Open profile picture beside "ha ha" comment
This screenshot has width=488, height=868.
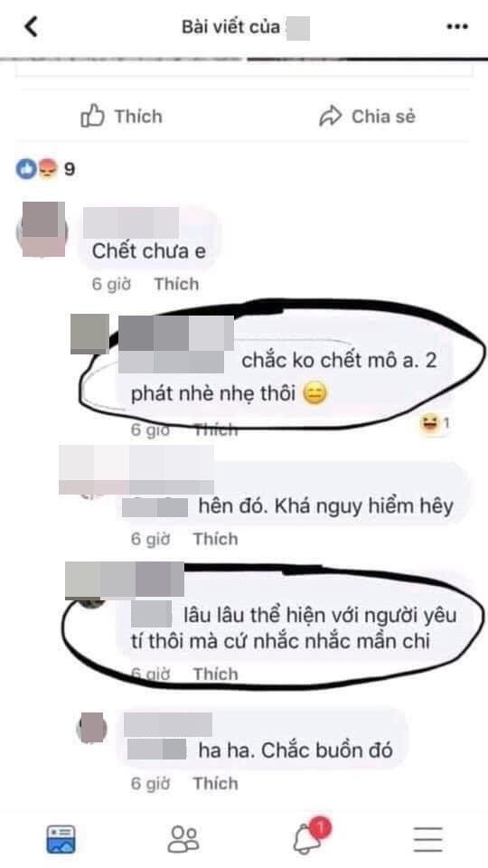pos(92,727)
